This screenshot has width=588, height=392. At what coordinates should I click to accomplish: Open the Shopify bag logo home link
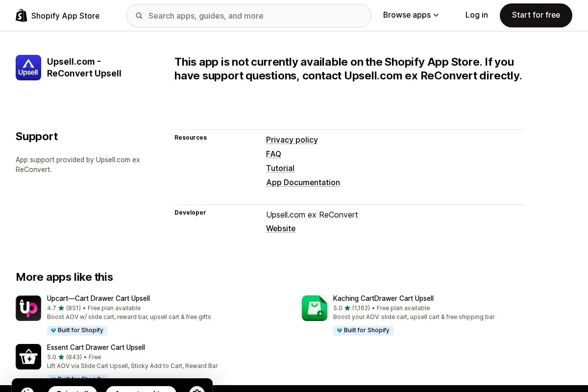tap(22, 16)
